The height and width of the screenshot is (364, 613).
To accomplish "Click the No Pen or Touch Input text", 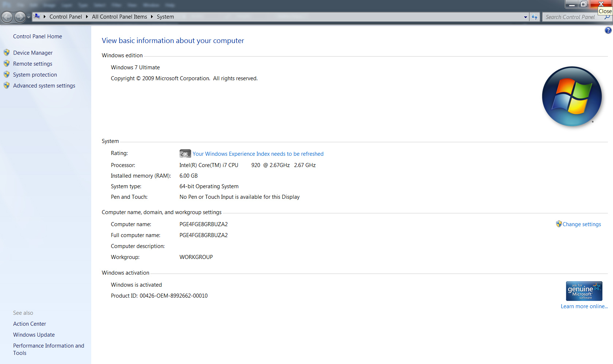I will tap(239, 197).
